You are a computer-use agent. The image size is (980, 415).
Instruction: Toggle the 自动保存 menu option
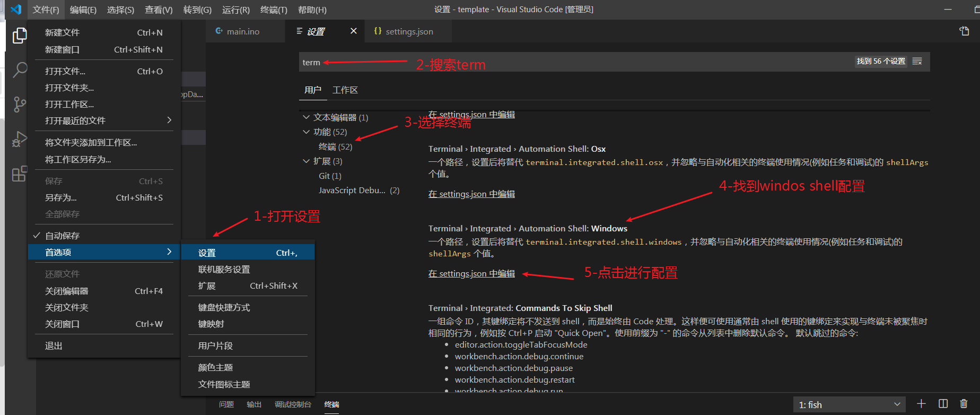[x=104, y=236]
